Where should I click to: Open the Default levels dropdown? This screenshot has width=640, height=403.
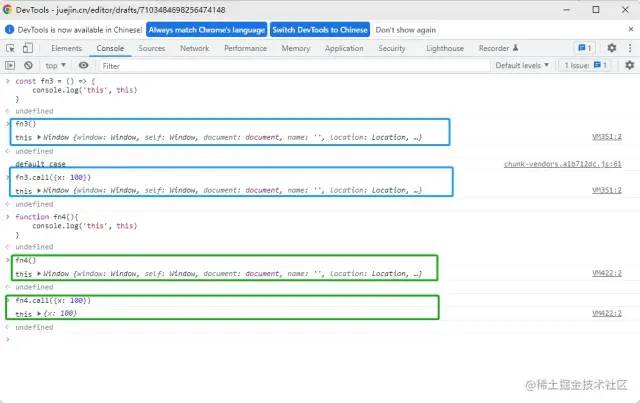point(522,65)
